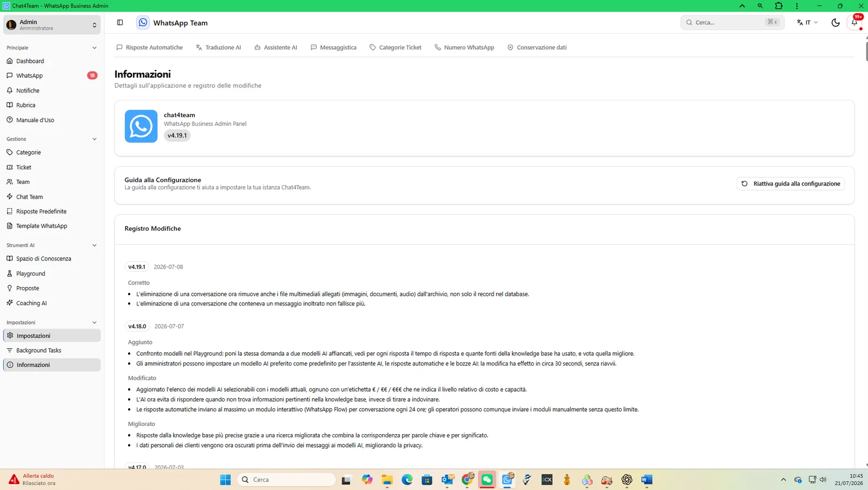Viewport: 868px width, 490px height.
Task: Click the taskbar Cerca search box
Action: [x=286, y=480]
